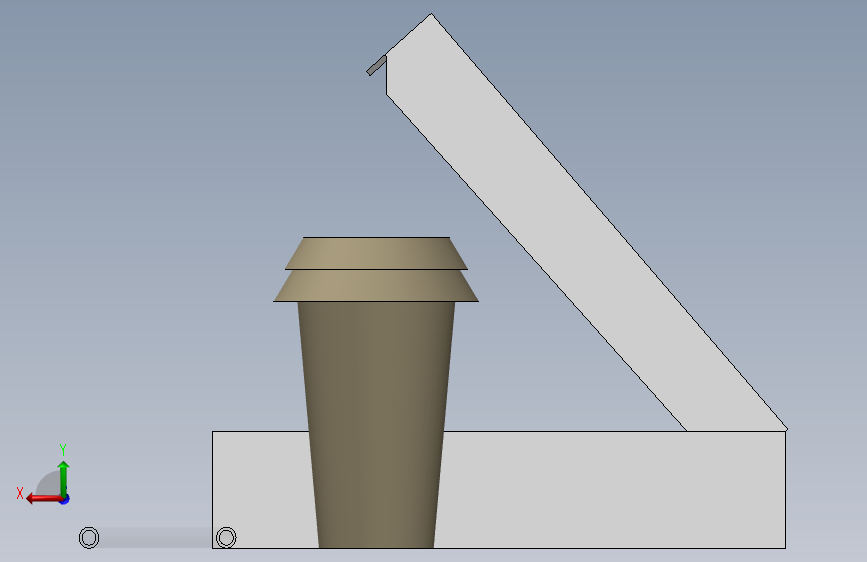Viewport: 867px width, 562px height.
Task: Click the circular hole inside the base box
Action: [x=226, y=537]
